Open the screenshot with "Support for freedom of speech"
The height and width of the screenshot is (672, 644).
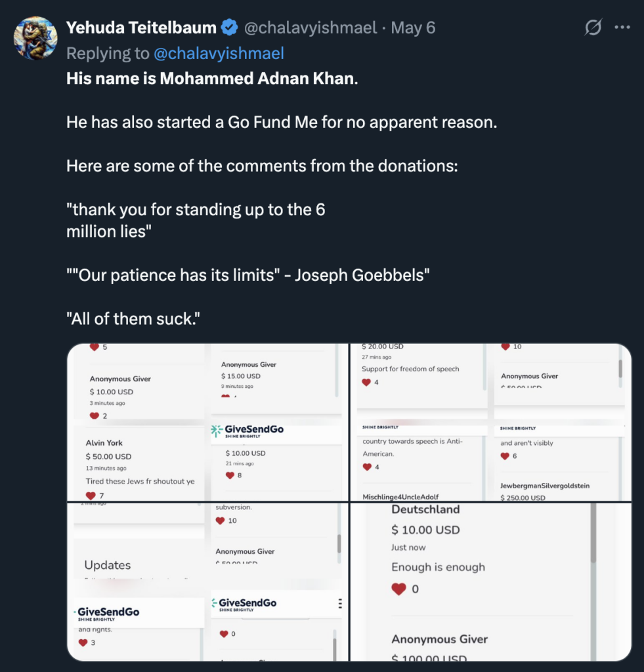tap(490, 421)
